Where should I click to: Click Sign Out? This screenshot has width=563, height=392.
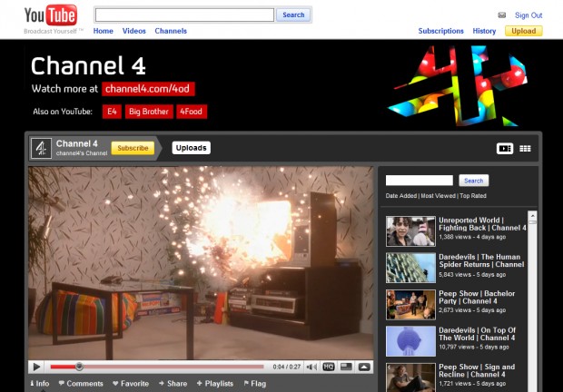[x=528, y=15]
